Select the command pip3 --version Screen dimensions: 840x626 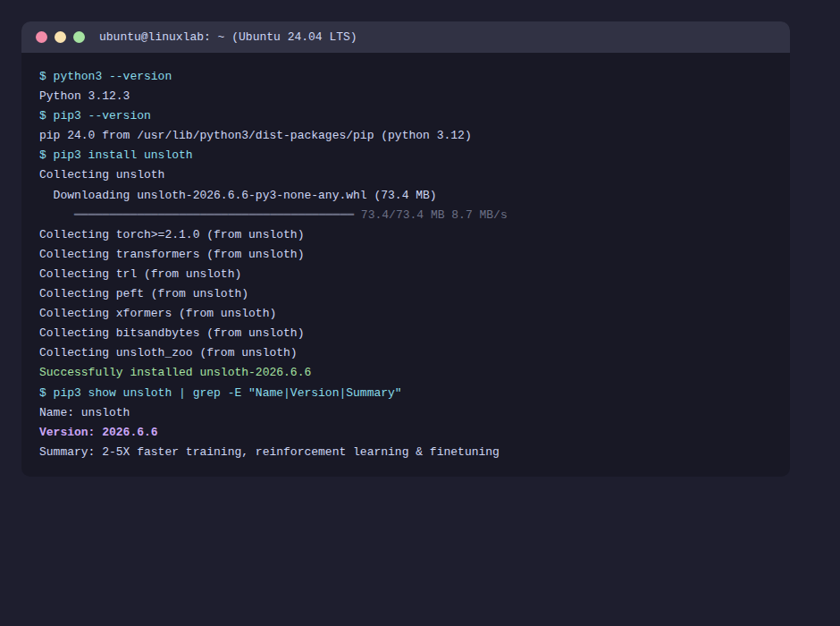(102, 115)
